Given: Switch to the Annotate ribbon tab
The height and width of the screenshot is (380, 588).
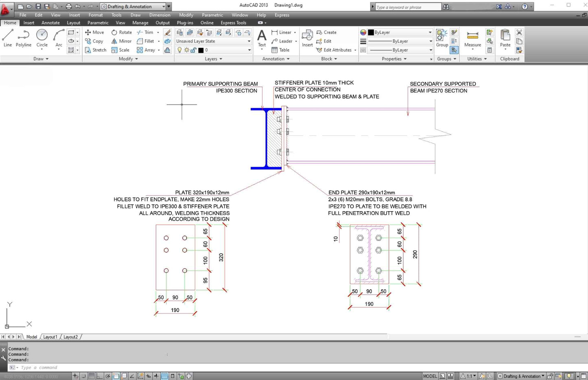Looking at the screenshot, I should (50, 23).
